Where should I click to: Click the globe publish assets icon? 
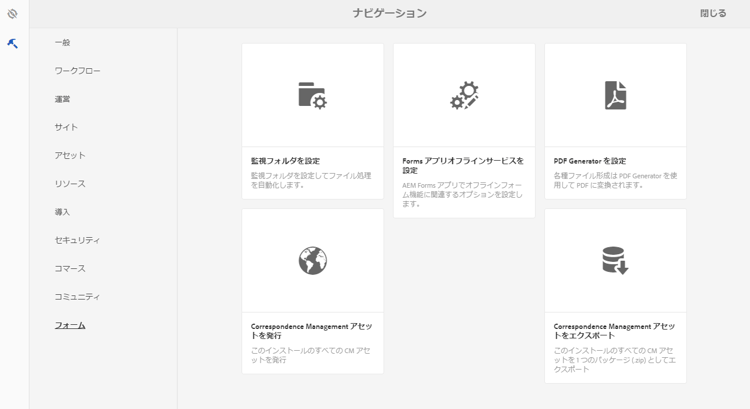tap(312, 261)
